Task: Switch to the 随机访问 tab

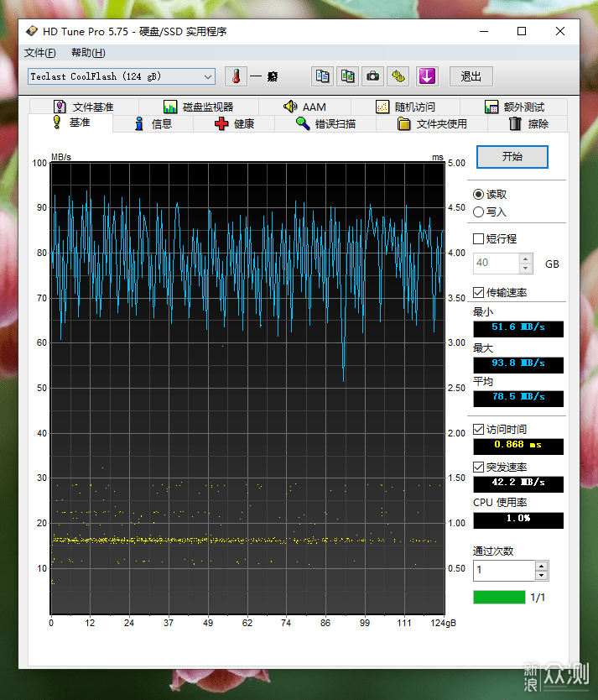Action: 405,107
